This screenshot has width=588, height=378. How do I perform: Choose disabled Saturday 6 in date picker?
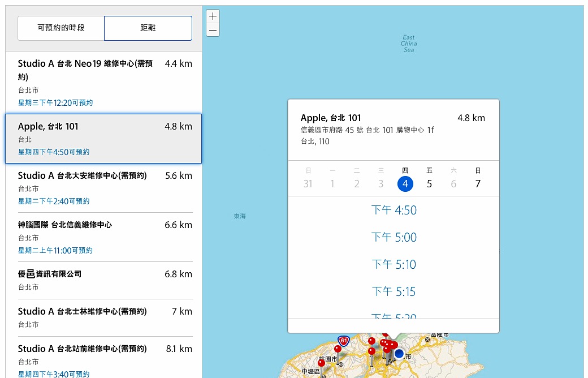click(x=453, y=183)
